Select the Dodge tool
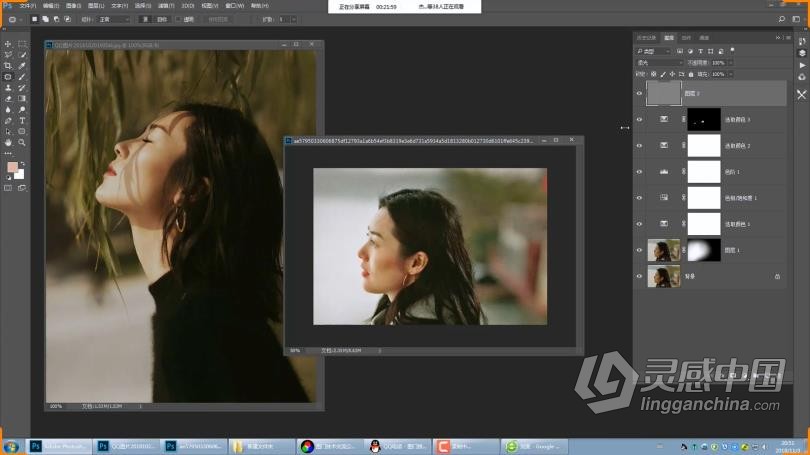The height and width of the screenshot is (455, 810). [x=22, y=109]
